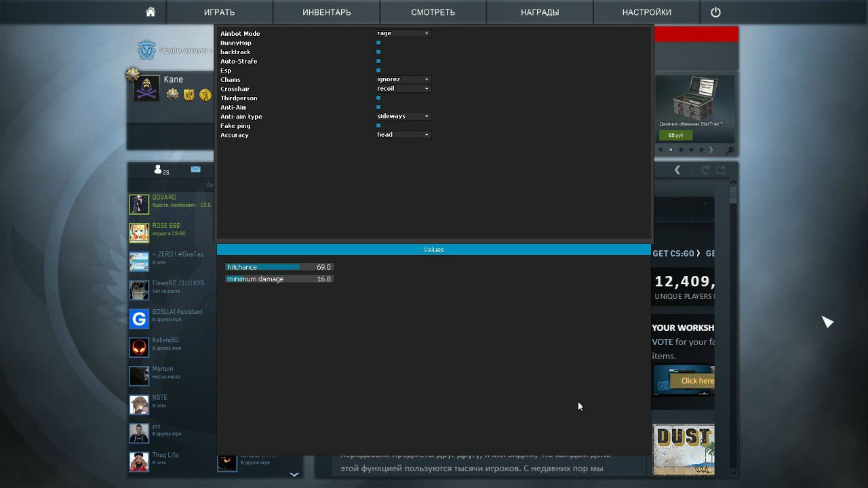Select the GOSU.AI Assistant friend name
Image resolution: width=868 pixels, height=488 pixels.
tap(178, 312)
